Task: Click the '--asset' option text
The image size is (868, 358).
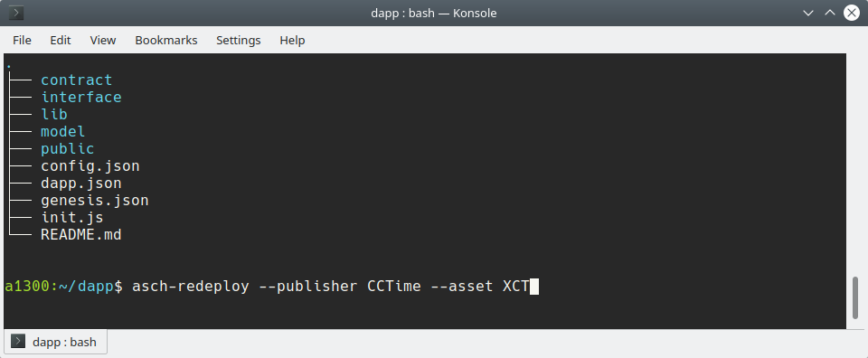Action: coord(462,287)
